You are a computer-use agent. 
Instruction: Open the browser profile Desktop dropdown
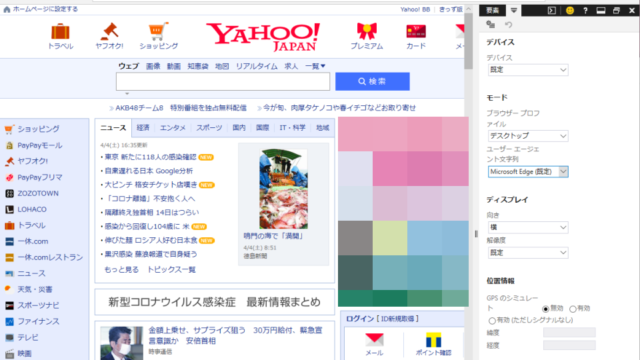pyautogui.click(x=528, y=136)
